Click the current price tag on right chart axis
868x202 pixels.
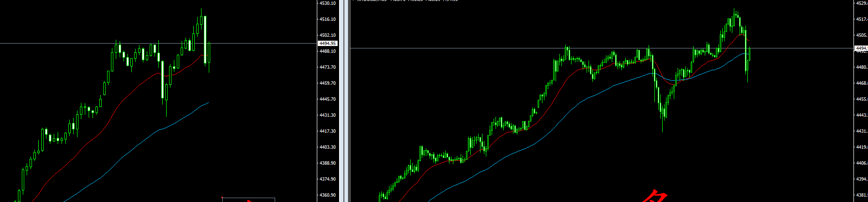point(861,48)
